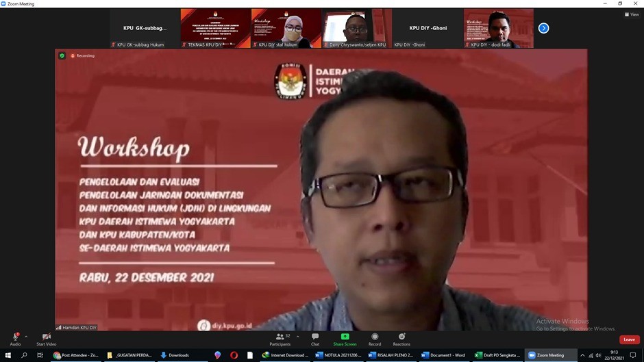Image resolution: width=644 pixels, height=362 pixels.
Task: Leave the meeting
Action: 629,339
